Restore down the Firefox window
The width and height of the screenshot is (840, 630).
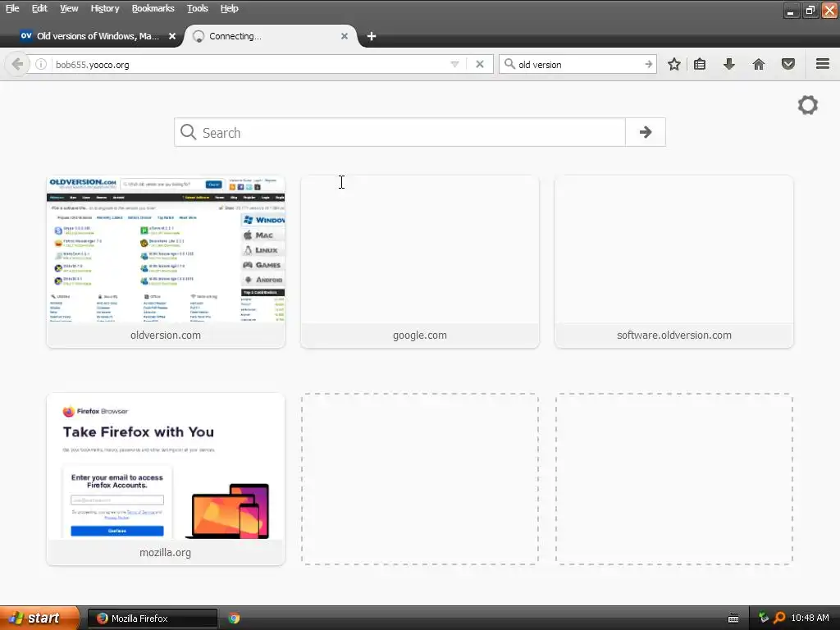pyautogui.click(x=810, y=10)
